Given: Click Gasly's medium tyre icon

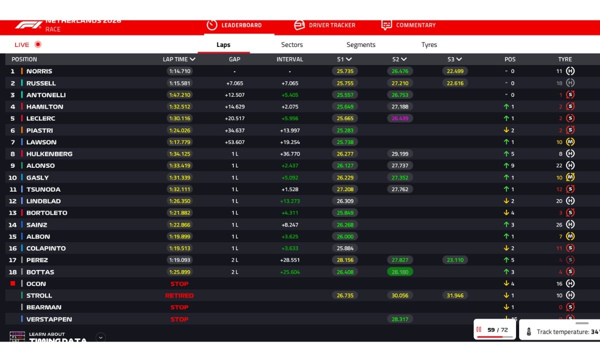Looking at the screenshot, I should click(570, 177).
